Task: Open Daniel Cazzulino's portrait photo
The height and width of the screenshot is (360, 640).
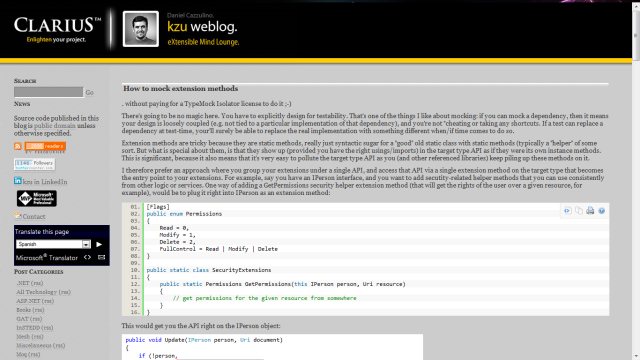Action: pos(141,29)
